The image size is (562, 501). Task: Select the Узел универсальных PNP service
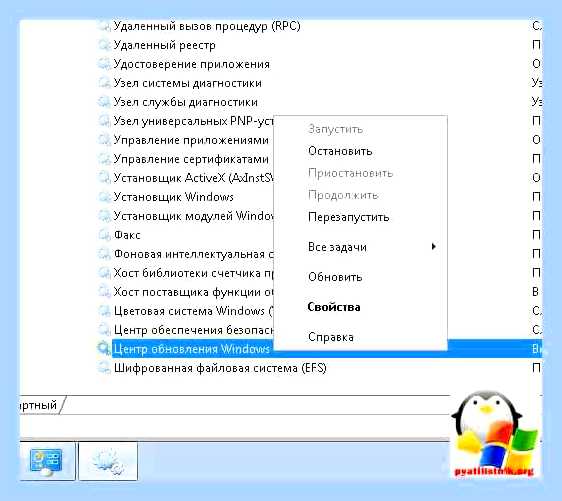coord(194,121)
